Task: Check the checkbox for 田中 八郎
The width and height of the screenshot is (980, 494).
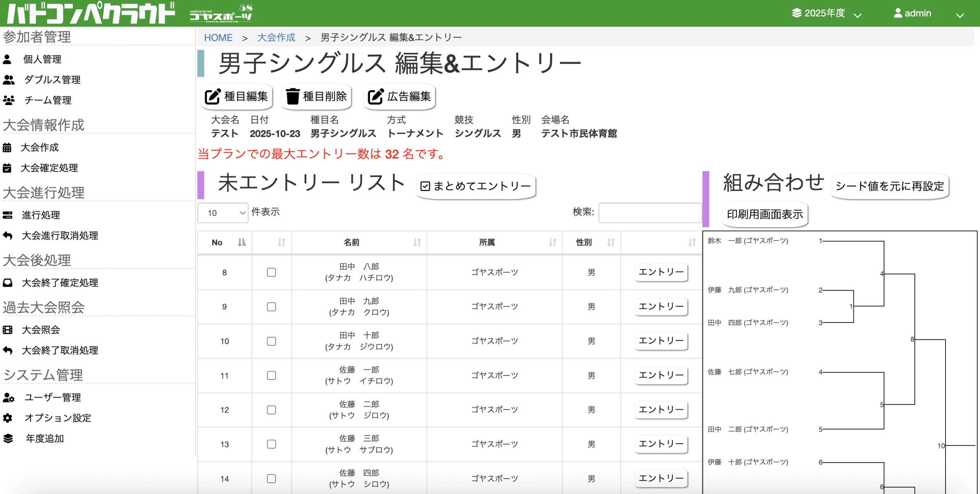Action: [x=271, y=272]
